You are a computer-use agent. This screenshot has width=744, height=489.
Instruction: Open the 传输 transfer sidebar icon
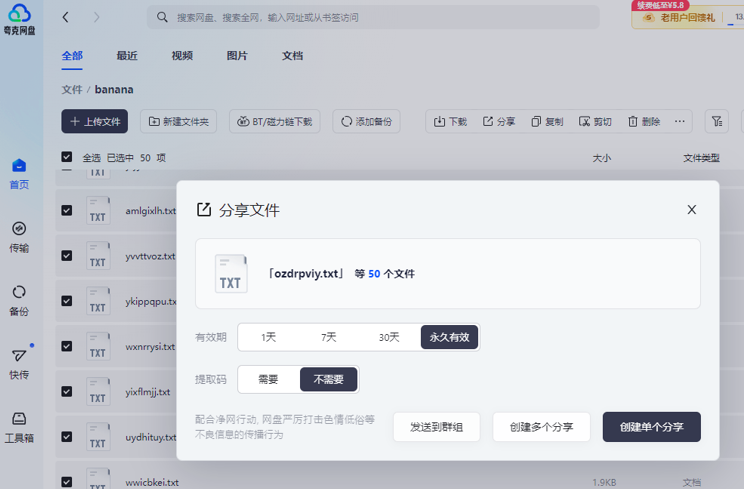[x=19, y=237]
